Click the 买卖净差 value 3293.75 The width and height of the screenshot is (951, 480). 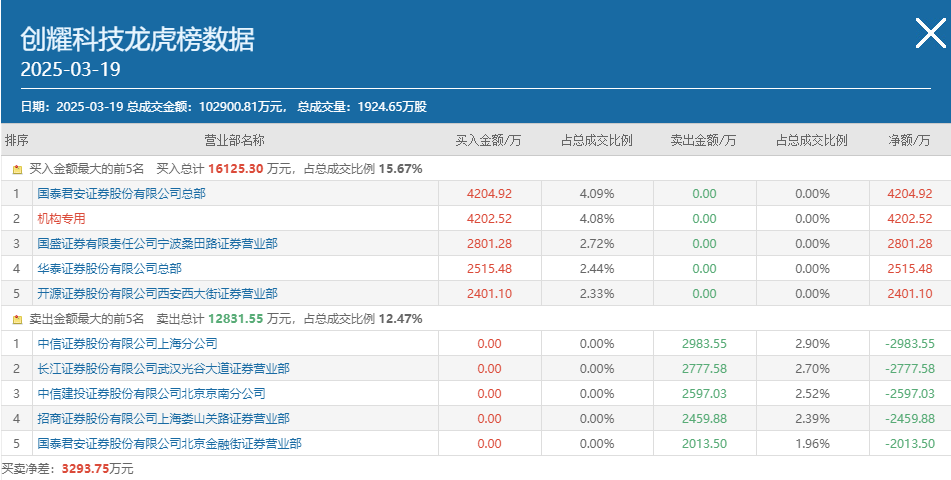point(84,469)
